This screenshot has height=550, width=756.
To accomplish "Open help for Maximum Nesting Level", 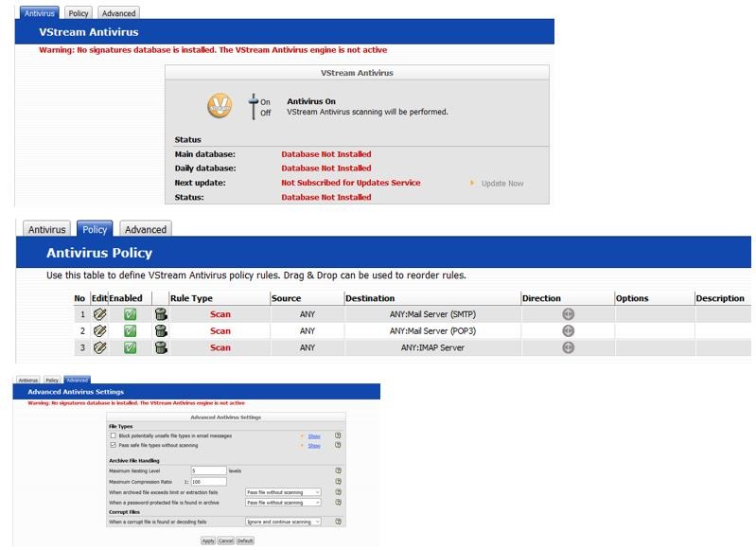I will 338,470.
